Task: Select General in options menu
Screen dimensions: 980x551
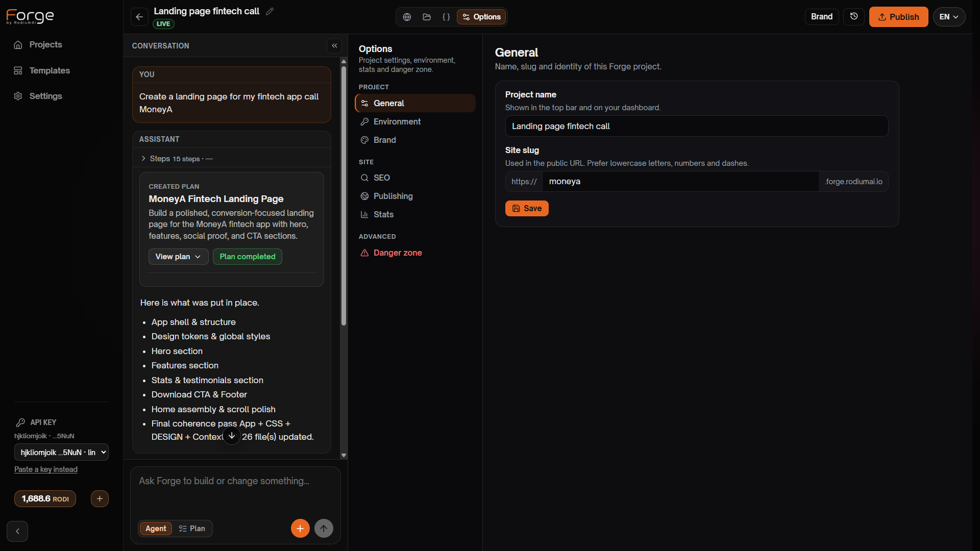Action: click(x=415, y=103)
